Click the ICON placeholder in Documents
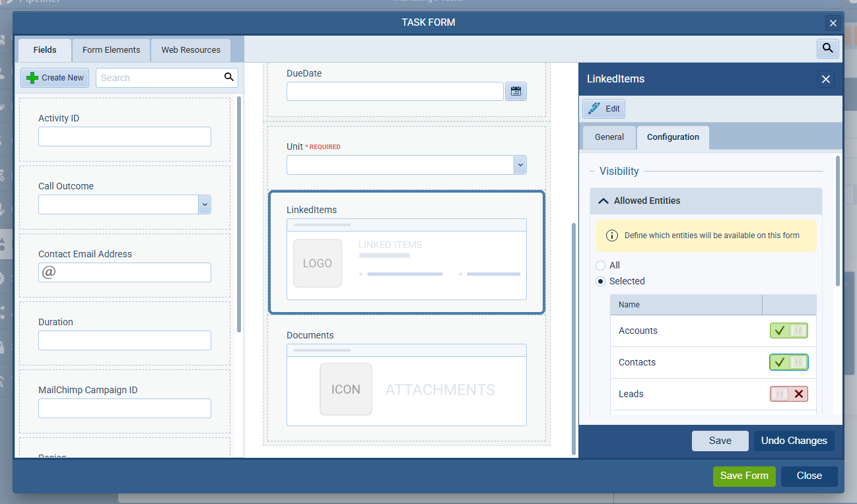Viewport: 857px width, 504px height. click(x=345, y=389)
